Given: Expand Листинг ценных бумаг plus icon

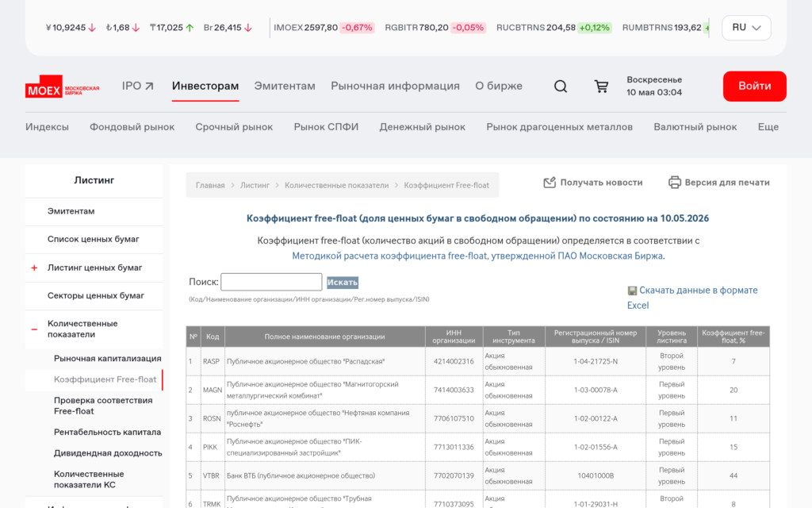Looking at the screenshot, I should point(34,268).
